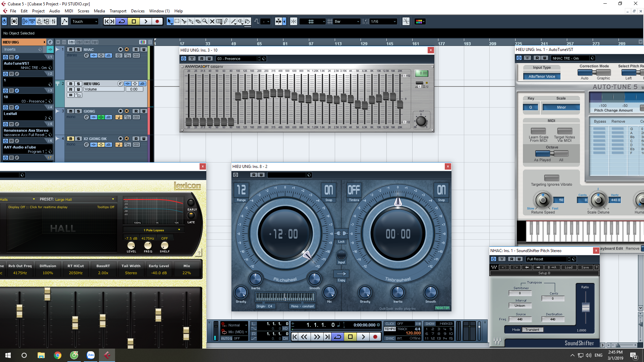This screenshot has width=644, height=362.
Task: Mute the NHAC track
Action: pos(71,50)
